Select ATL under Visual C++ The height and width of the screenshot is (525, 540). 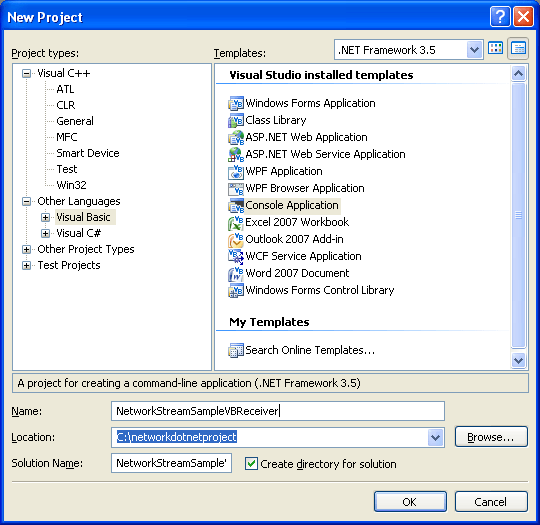click(65, 89)
